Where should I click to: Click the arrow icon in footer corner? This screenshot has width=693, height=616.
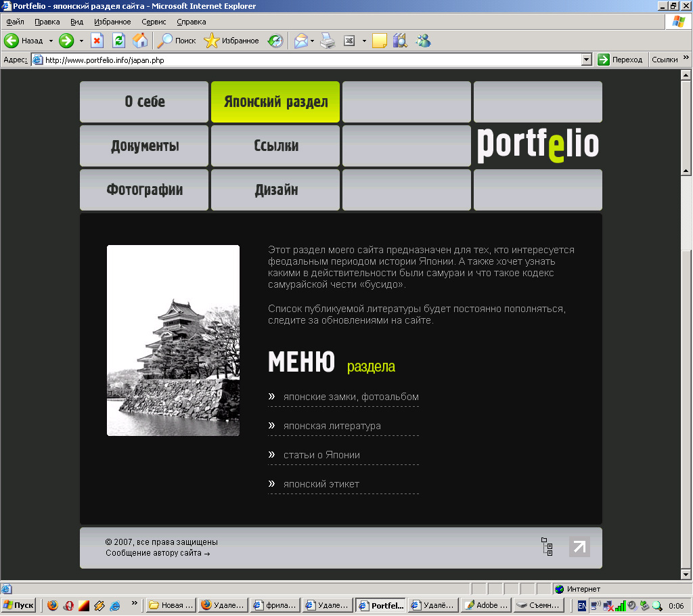click(x=579, y=547)
